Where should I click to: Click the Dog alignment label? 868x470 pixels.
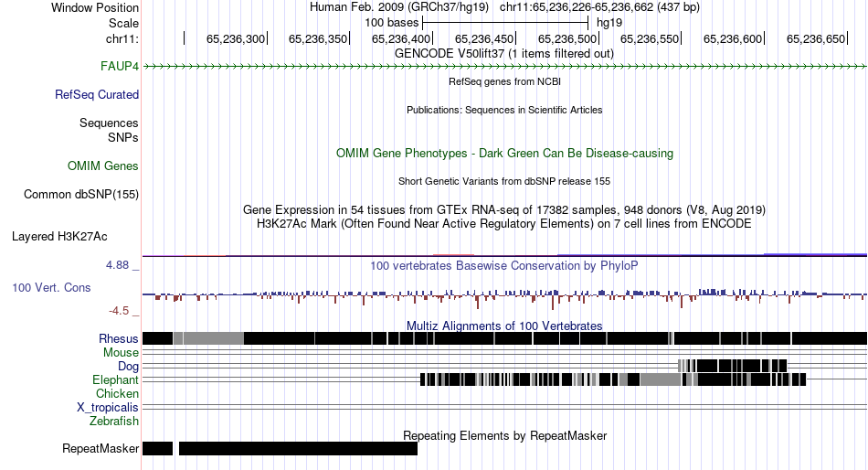click(x=128, y=367)
